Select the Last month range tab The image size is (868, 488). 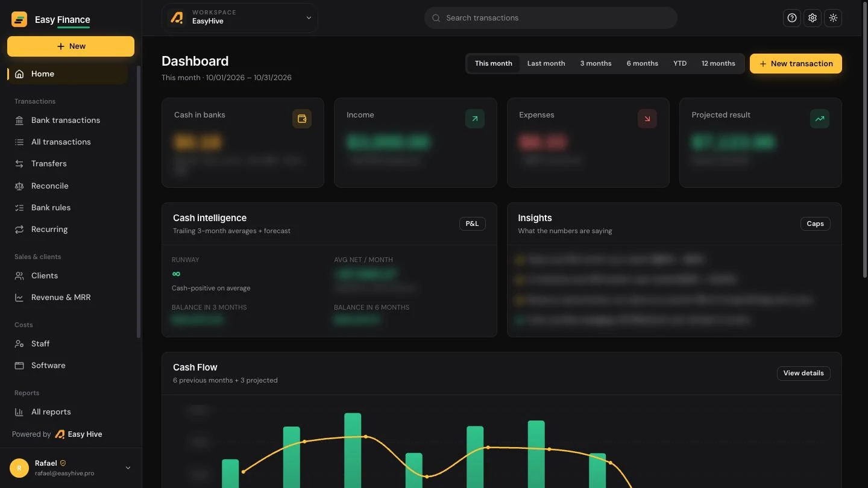[546, 63]
